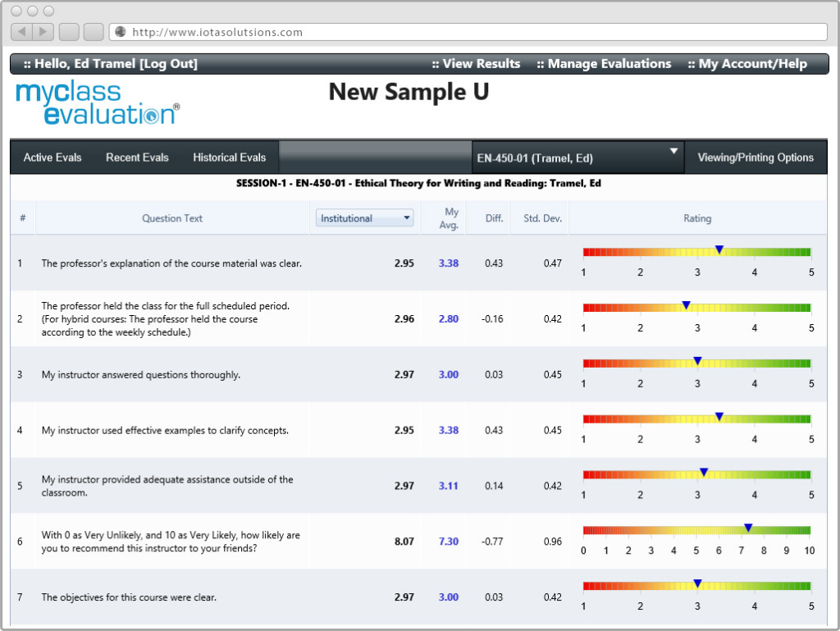Click the myclass evaluation logo
Screen dimensions: 840x631
(97, 103)
